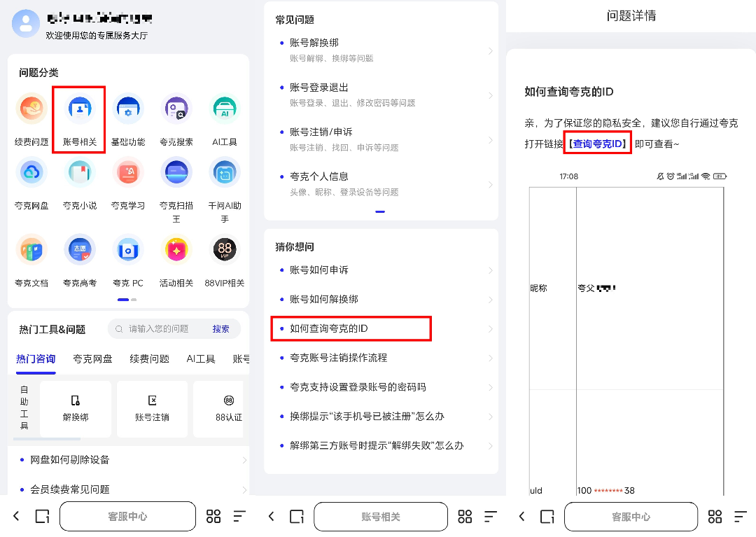756x537 pixels.
Task: Open hamburger menu in right panel
Action: 741,516
